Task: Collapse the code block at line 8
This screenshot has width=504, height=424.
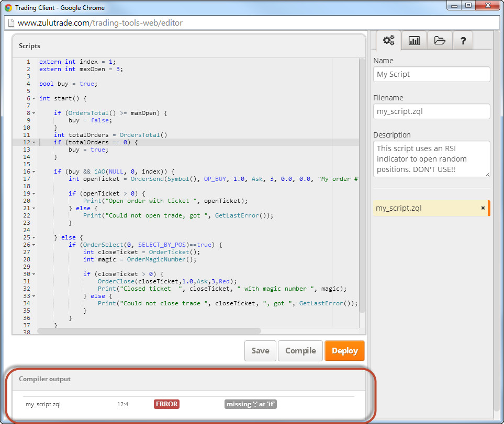Action: tap(34, 113)
